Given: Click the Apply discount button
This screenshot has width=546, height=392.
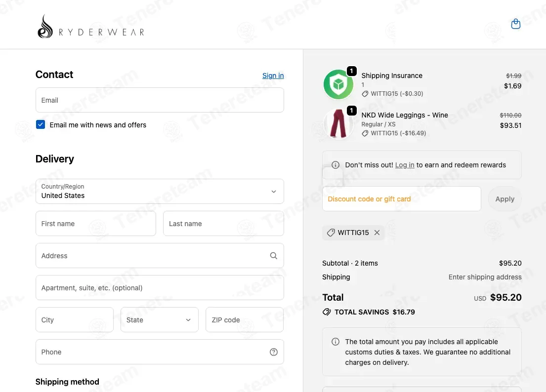Looking at the screenshot, I should [504, 199].
